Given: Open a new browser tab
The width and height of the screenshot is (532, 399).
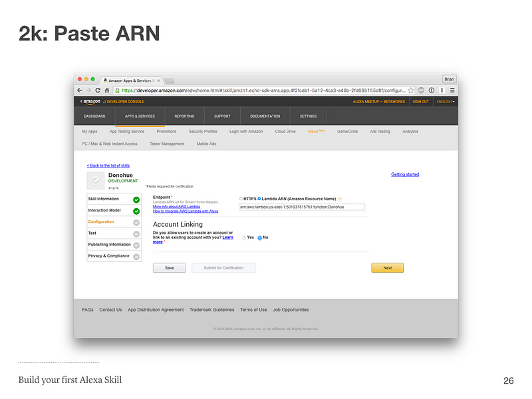Looking at the screenshot, I should (170, 80).
